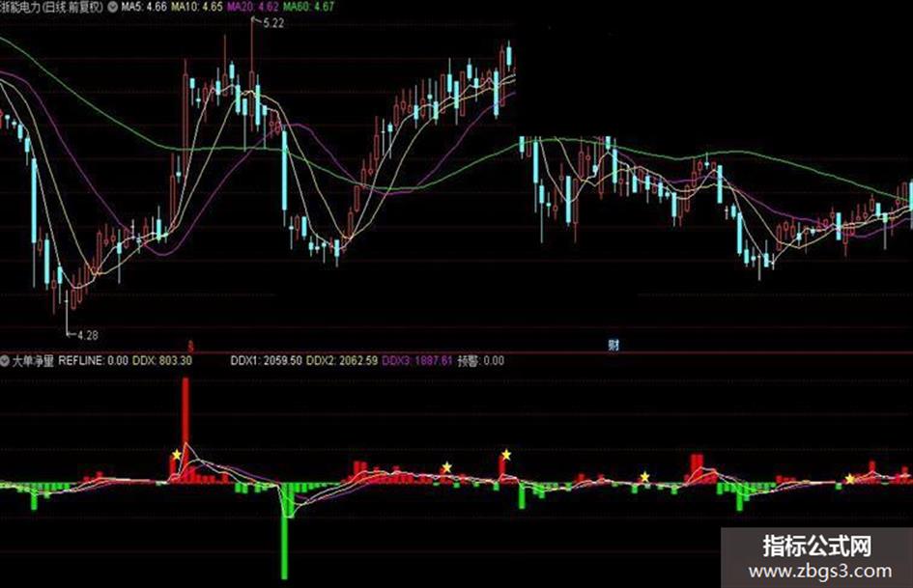
Task: Select the MA5: 4.66 label
Action: (143, 7)
